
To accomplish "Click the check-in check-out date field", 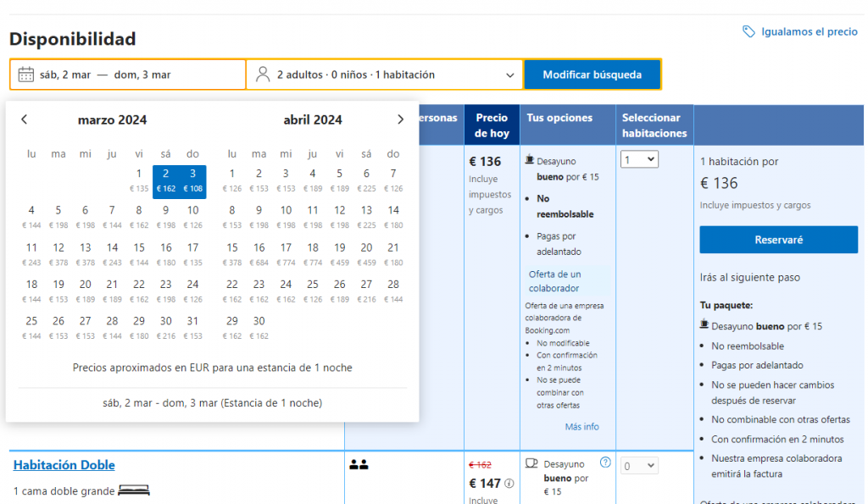I will click(127, 75).
